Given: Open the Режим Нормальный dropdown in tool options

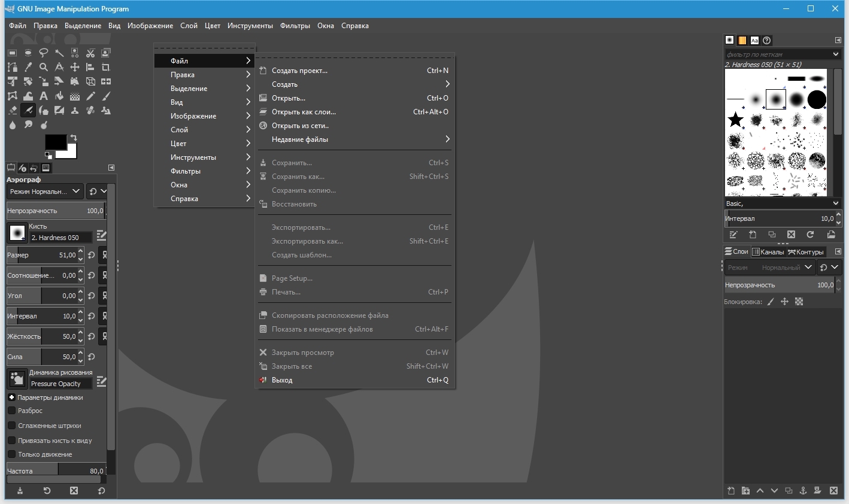Looking at the screenshot, I should coord(45,192).
